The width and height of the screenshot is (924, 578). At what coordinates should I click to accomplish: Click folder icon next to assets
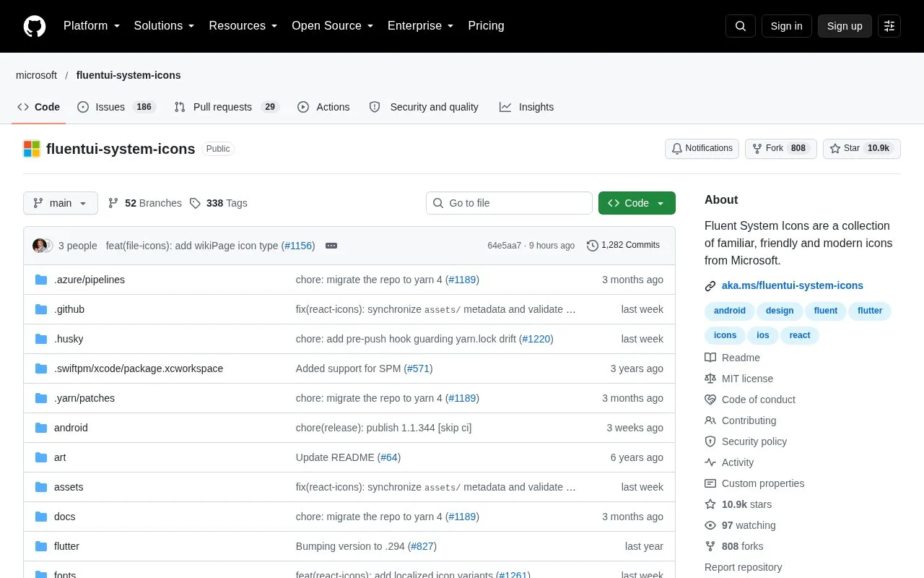[x=41, y=487]
